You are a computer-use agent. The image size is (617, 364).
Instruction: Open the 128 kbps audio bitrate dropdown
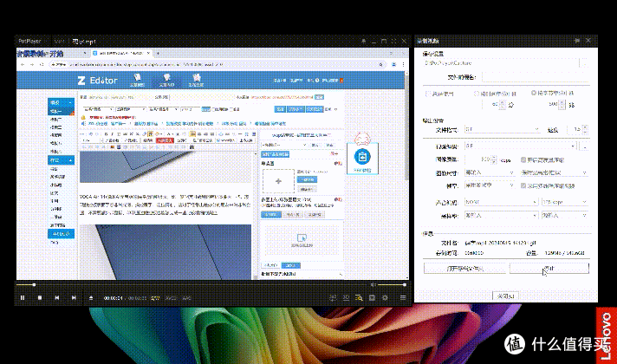[x=565, y=202]
